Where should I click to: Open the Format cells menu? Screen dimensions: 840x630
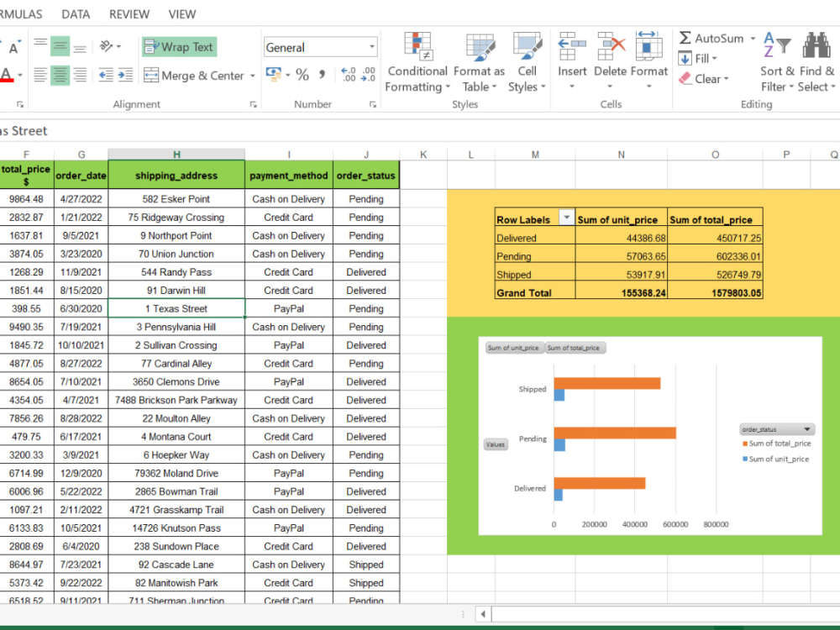(648, 61)
